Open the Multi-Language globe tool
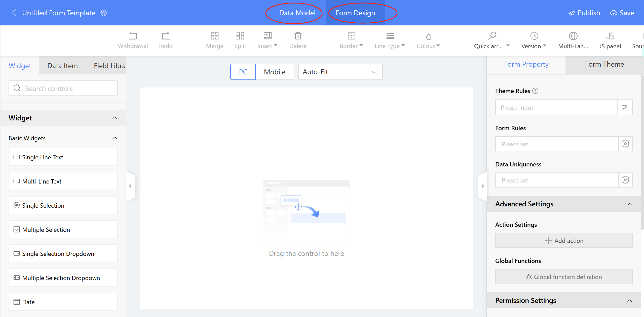 (x=573, y=40)
